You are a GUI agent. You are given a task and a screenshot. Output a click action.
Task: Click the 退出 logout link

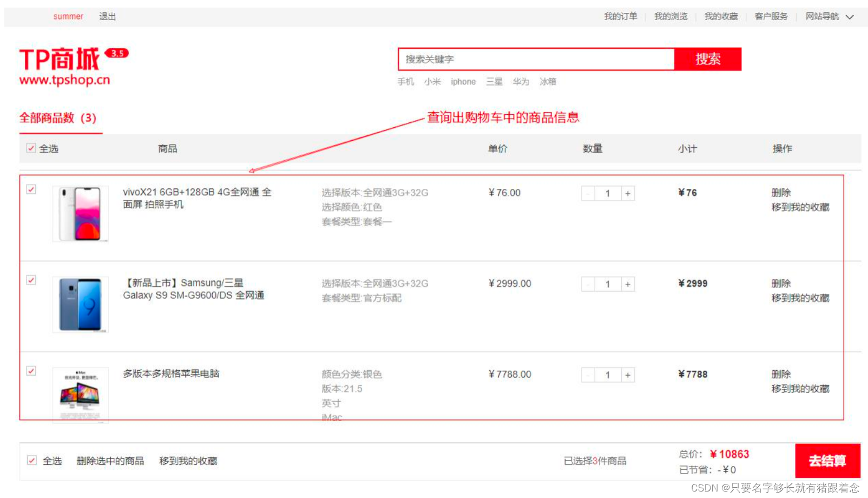(108, 17)
